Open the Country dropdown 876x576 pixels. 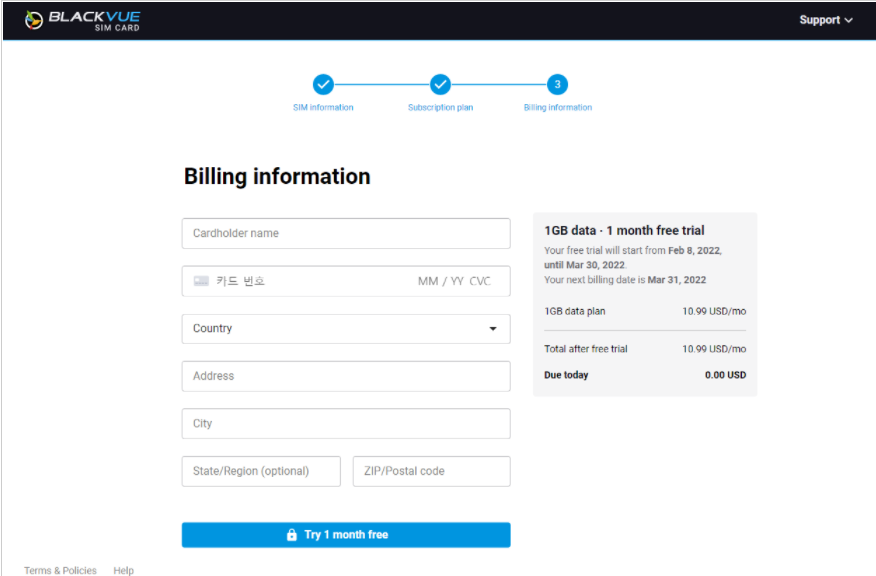346,329
